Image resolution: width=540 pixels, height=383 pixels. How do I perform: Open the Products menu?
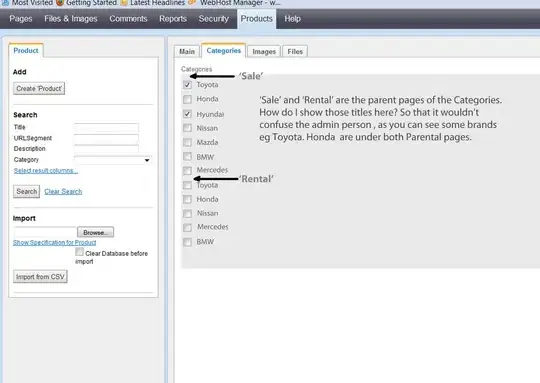point(257,19)
